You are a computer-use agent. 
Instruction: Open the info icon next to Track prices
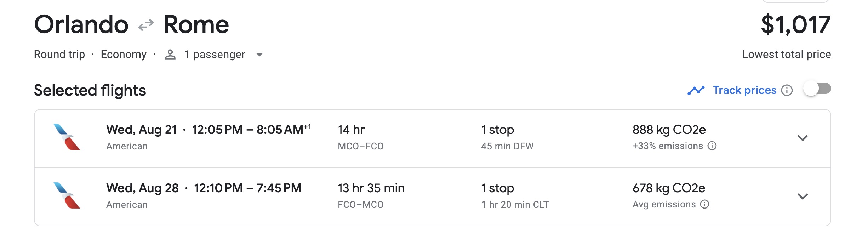pos(787,90)
